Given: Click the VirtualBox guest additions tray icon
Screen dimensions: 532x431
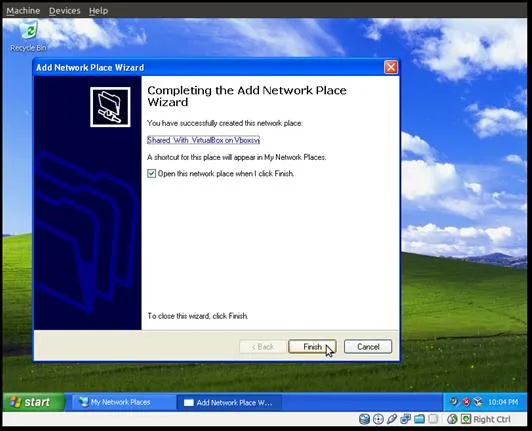Looking at the screenshot, I should coord(478,402).
